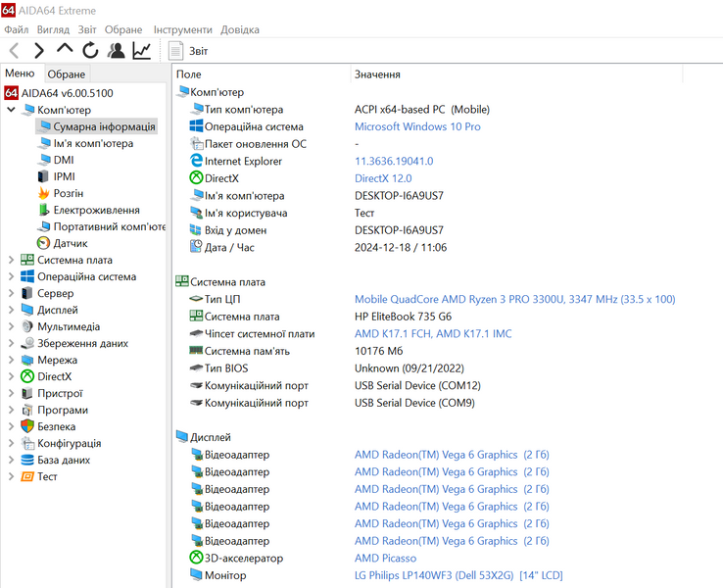Open the AMD K17.1 FCH chipset link
The image size is (723, 588).
(x=433, y=333)
